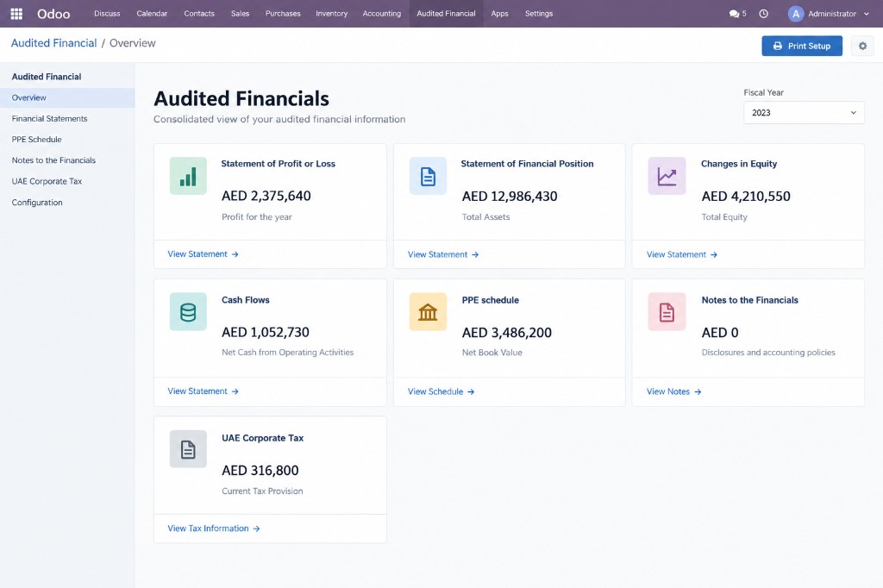Viewport: 883px width, 588px height.
Task: Click the UAE Corporate Tax file icon
Action: [188, 449]
